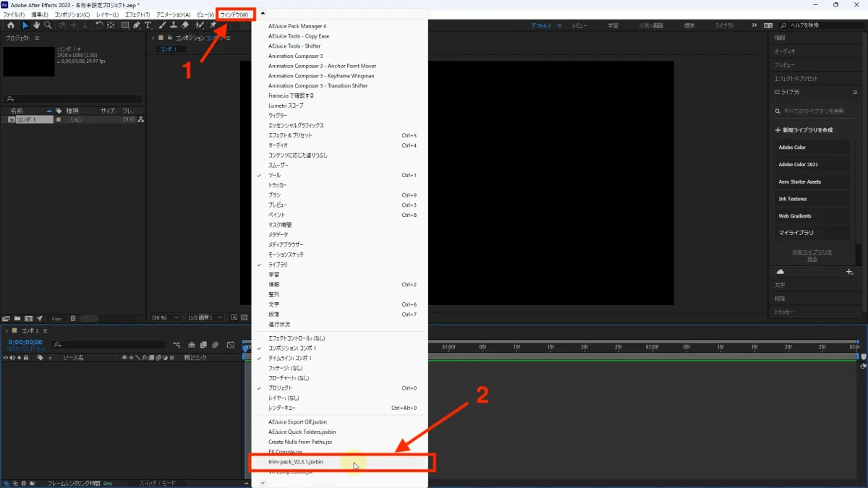Select the Clone Stamp tool
The image size is (868, 488).
coord(174,25)
